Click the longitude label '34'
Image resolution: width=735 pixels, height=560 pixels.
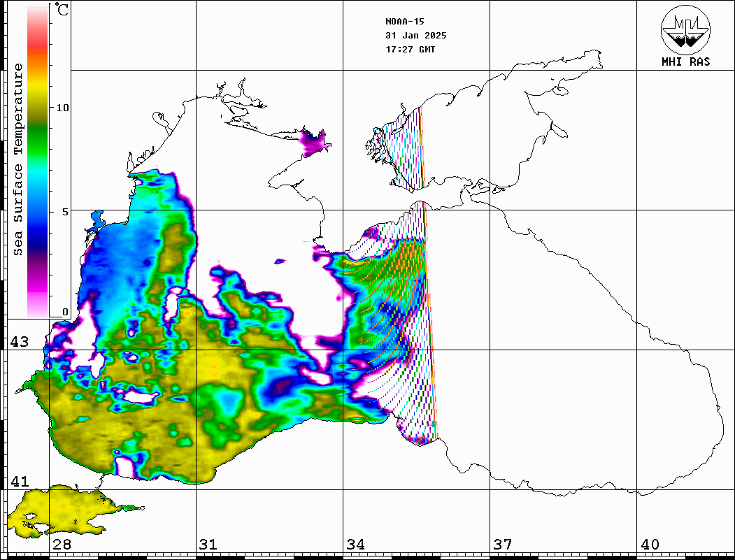tap(355, 544)
